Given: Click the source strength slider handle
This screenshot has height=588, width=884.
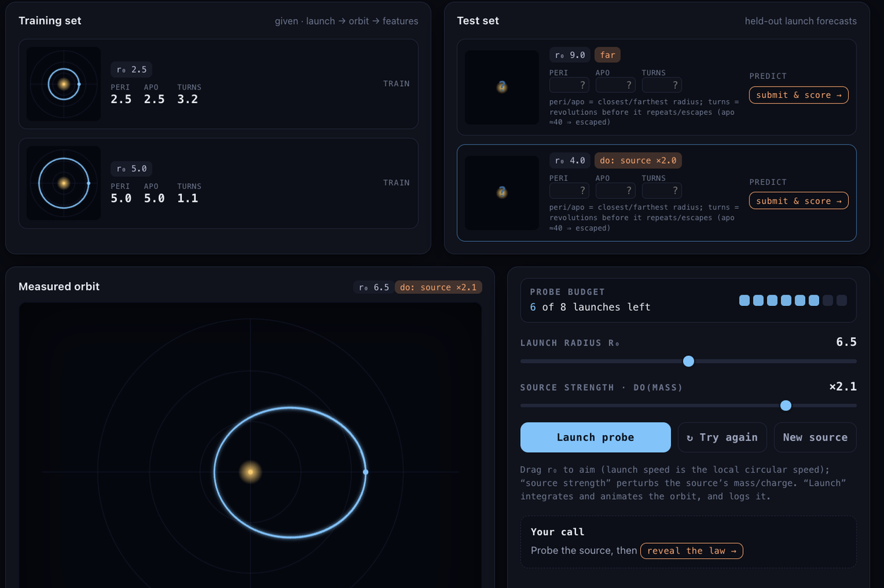Looking at the screenshot, I should click(786, 405).
